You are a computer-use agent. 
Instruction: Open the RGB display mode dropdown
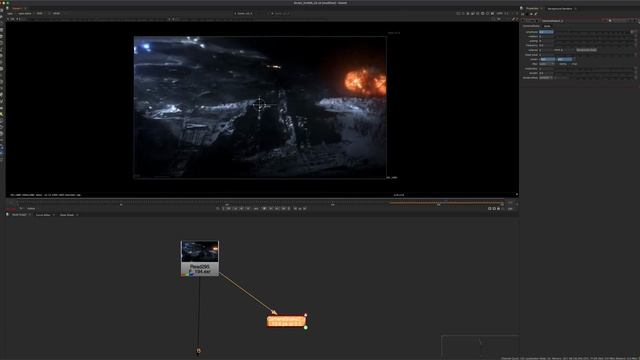point(40,13)
